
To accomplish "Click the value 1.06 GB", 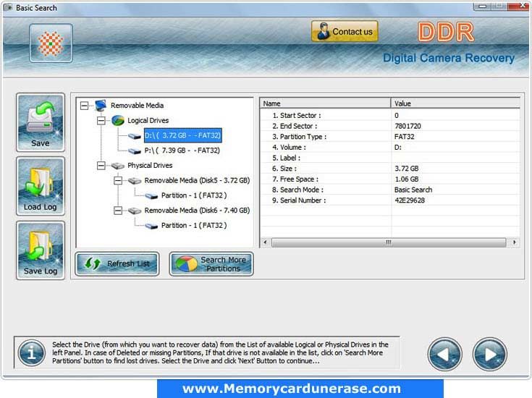I will pos(407,179).
